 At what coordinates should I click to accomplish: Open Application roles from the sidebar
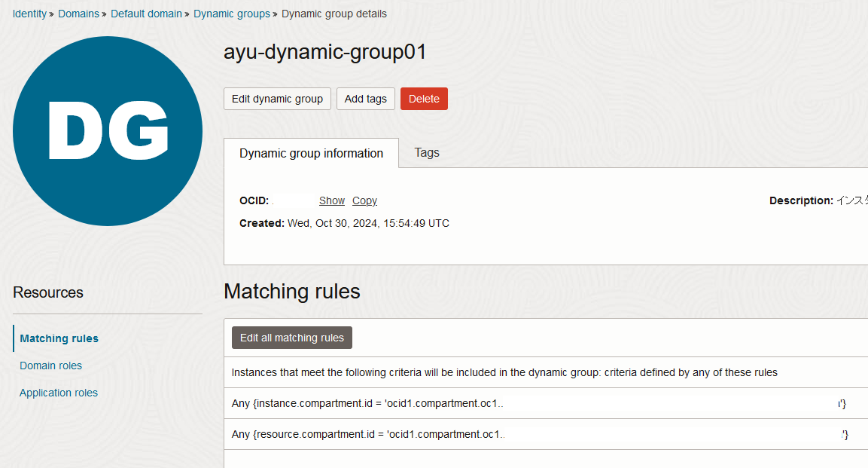(59, 393)
